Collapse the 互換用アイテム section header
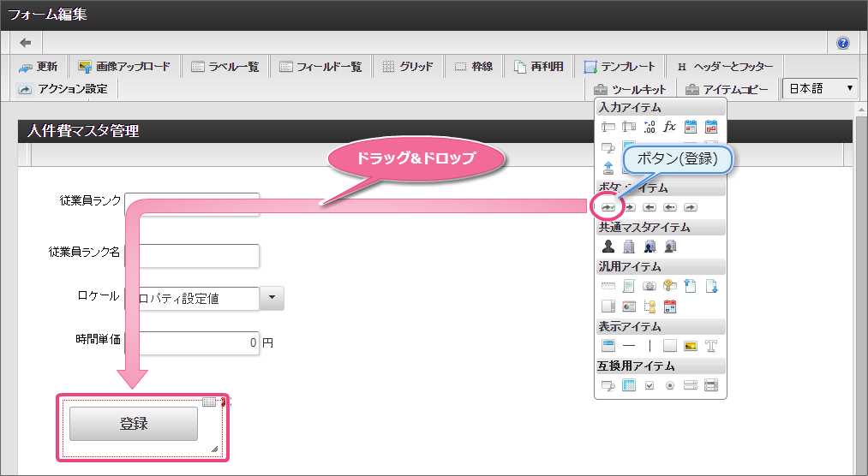The height and width of the screenshot is (476, 868). pos(661,366)
